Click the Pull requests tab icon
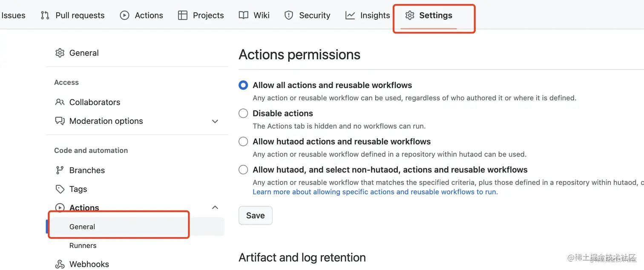The width and height of the screenshot is (644, 270). tap(45, 15)
